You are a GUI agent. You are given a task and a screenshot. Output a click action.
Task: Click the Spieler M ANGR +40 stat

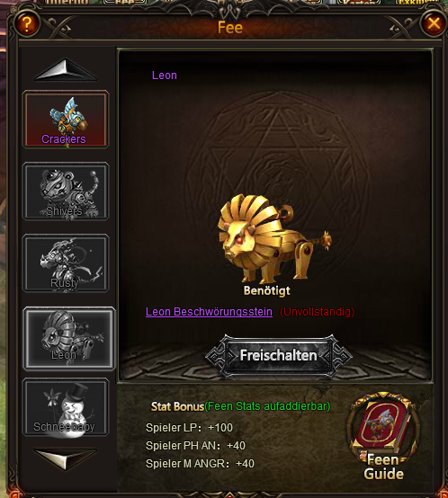click(x=200, y=464)
